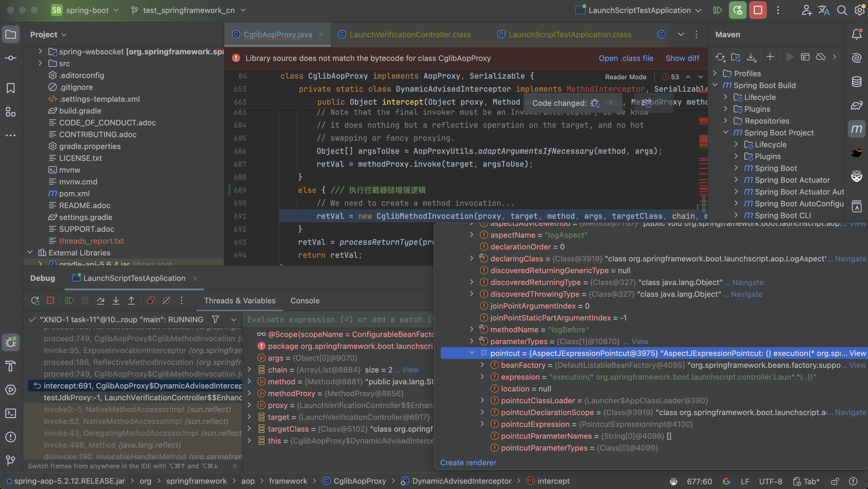The image size is (868, 489).
Task: Click the editor error stripe scrollbar marker
Action: [703, 139]
